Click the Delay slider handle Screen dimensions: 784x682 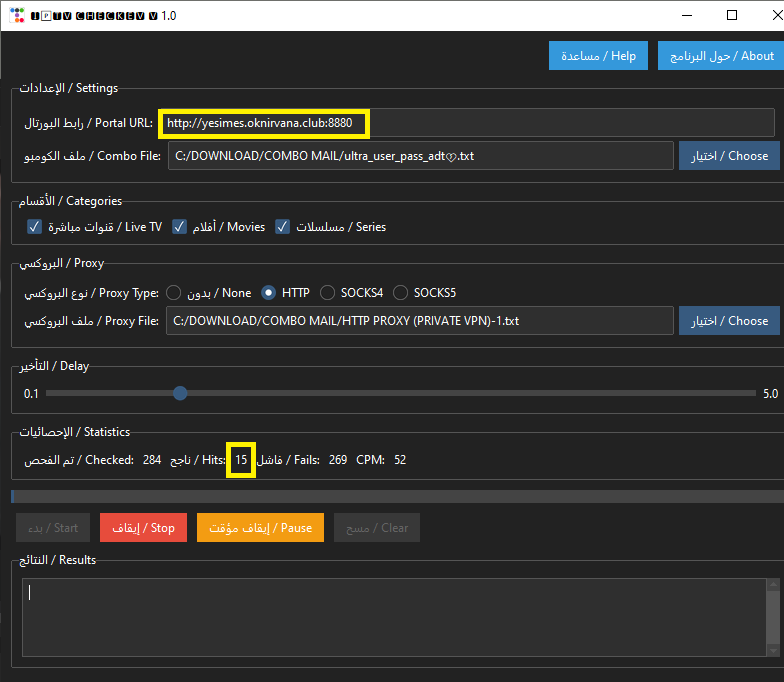coord(180,393)
